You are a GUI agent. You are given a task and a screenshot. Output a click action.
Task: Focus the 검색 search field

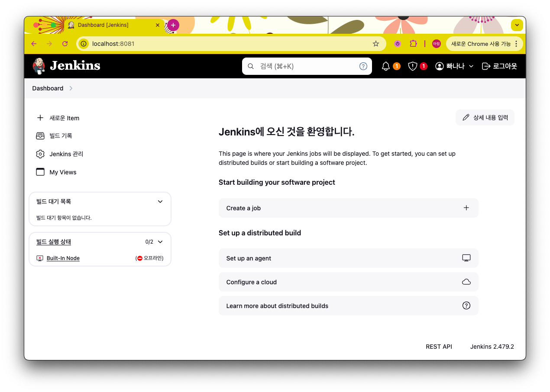tap(307, 66)
